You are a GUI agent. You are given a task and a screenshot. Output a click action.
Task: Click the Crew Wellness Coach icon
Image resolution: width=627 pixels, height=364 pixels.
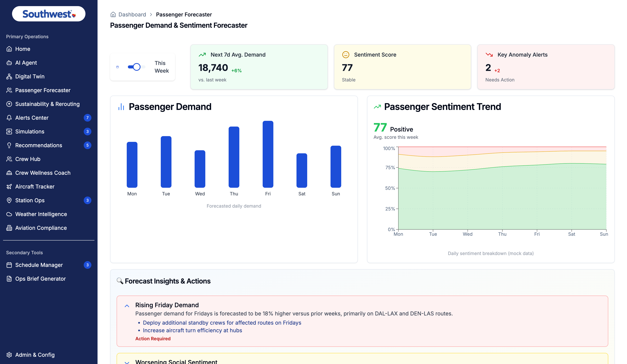[x=9, y=173]
